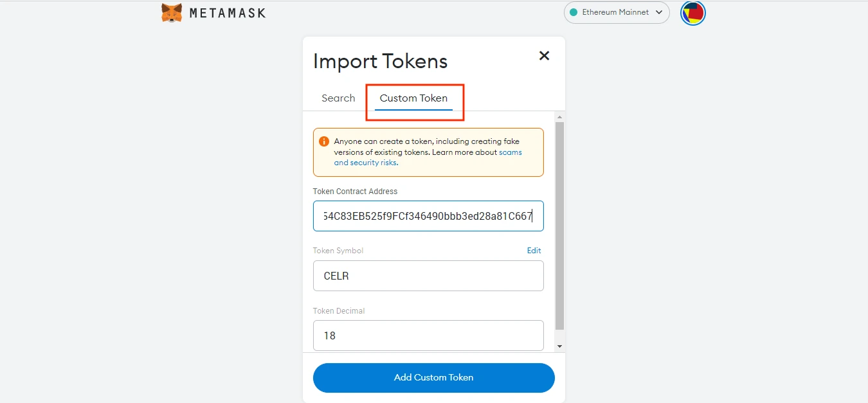Screen dimensions: 868x403
Task: Click the Token Contract Address label
Action: coord(355,192)
